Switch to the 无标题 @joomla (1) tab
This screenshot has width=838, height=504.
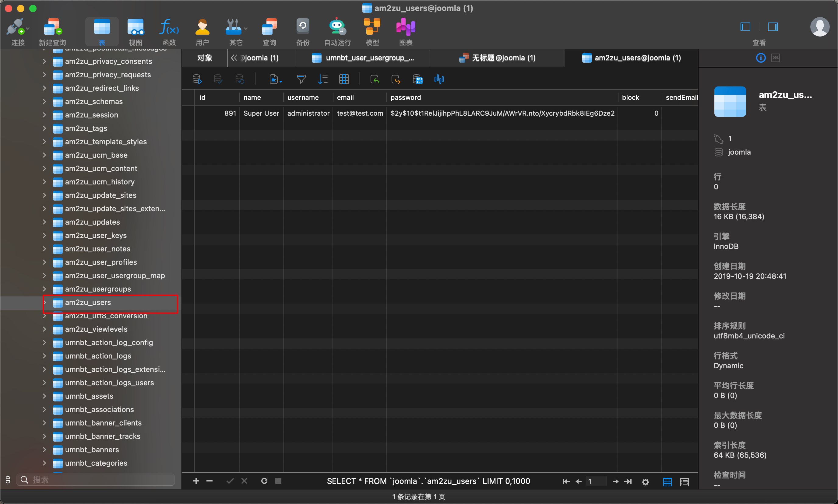pos(498,58)
